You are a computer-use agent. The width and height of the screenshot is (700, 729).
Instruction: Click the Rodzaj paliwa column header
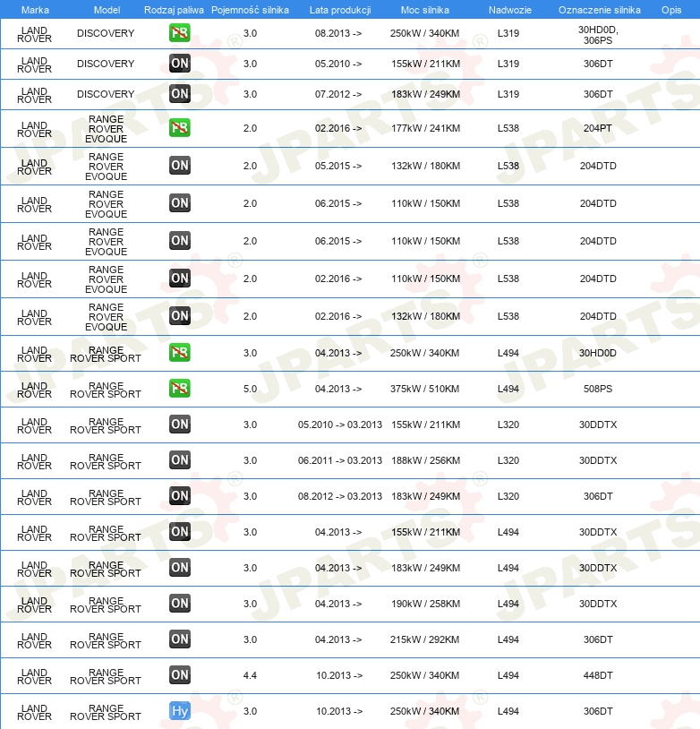point(173,9)
